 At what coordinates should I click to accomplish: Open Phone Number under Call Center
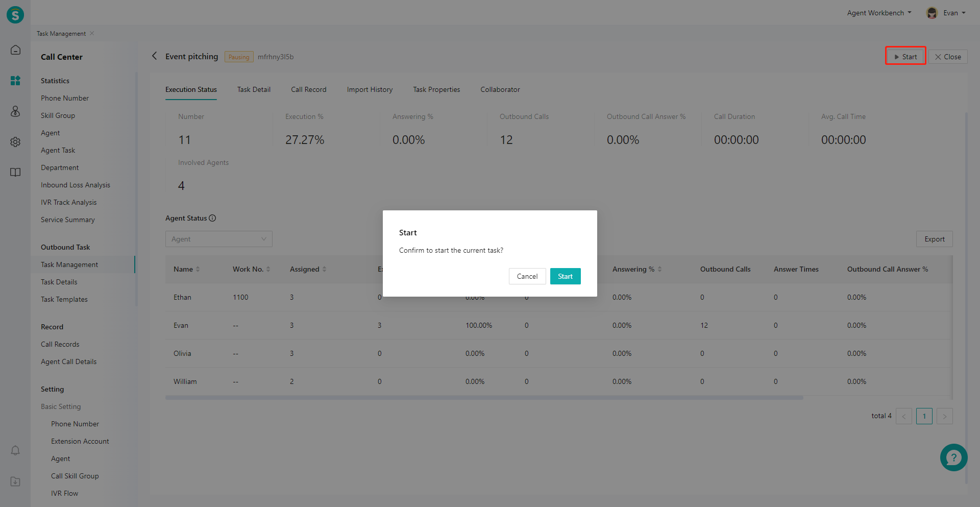coord(65,98)
